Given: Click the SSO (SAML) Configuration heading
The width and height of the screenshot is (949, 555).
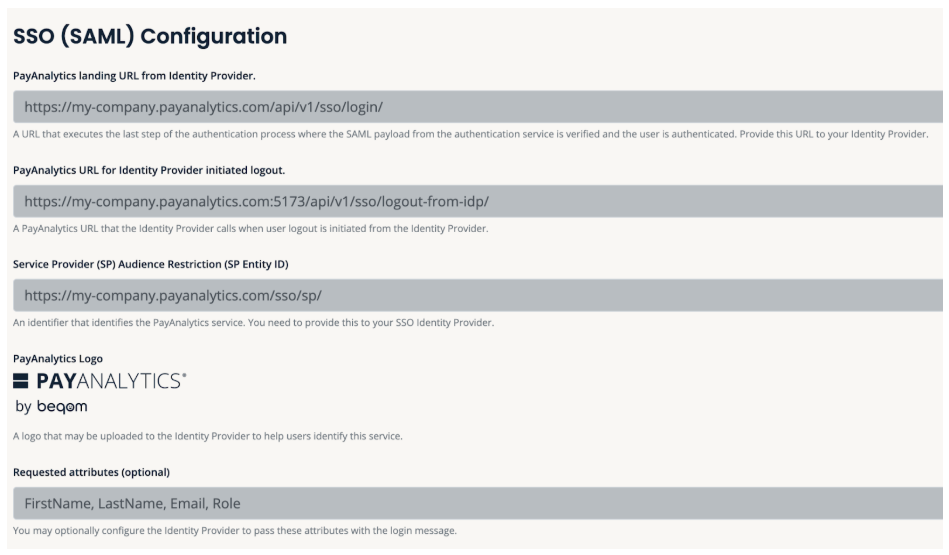Looking at the screenshot, I should (x=150, y=37).
